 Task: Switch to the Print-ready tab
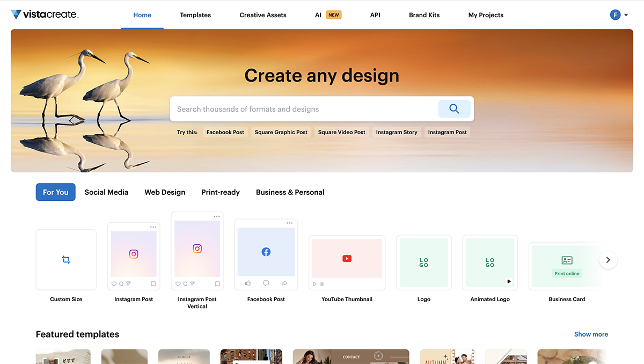coord(220,192)
